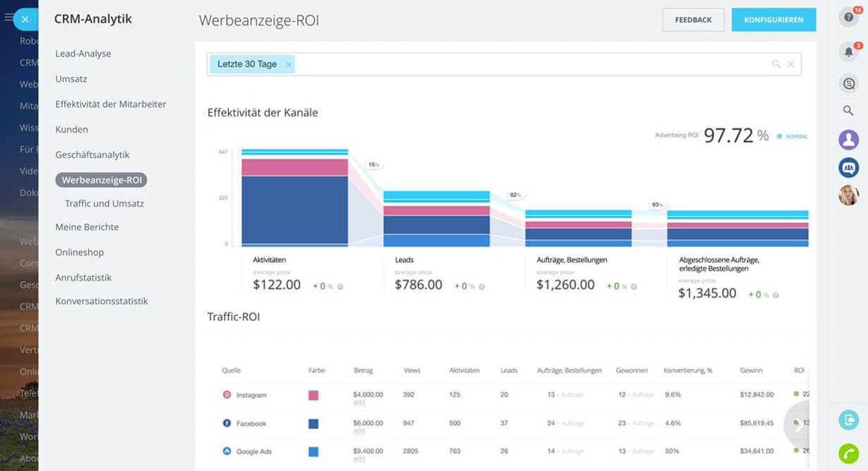Click the green phone call button
This screenshot has width=868, height=471.
coord(848,453)
